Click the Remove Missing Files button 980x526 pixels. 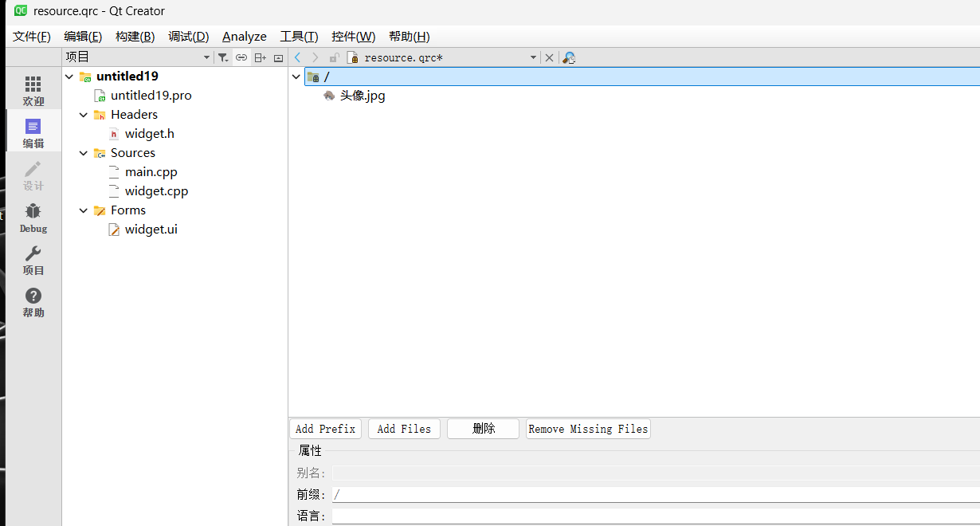pos(588,429)
